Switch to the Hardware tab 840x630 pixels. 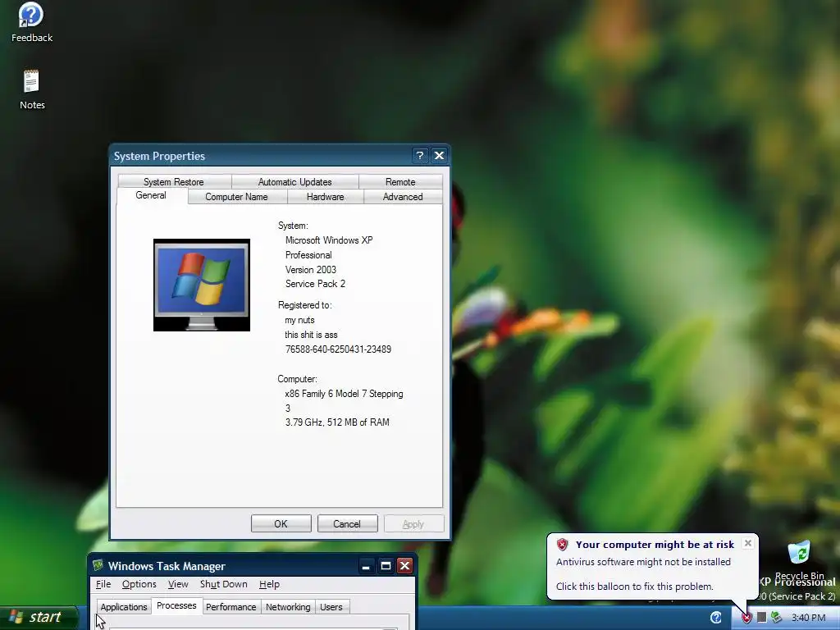point(325,197)
